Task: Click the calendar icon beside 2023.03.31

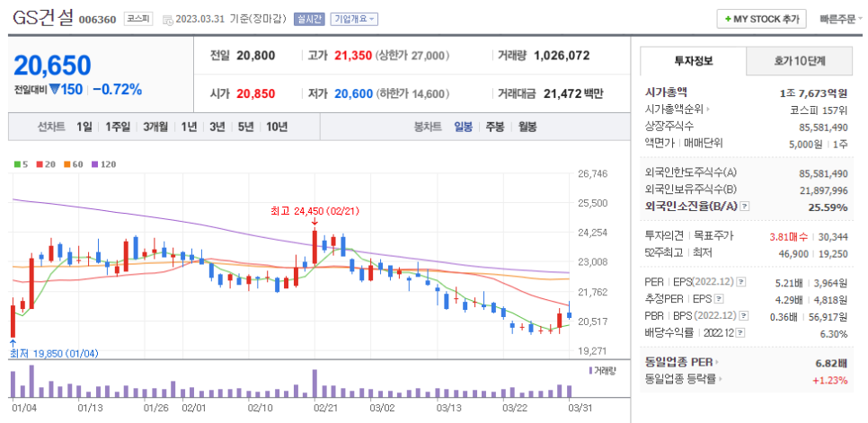Action: point(168,20)
